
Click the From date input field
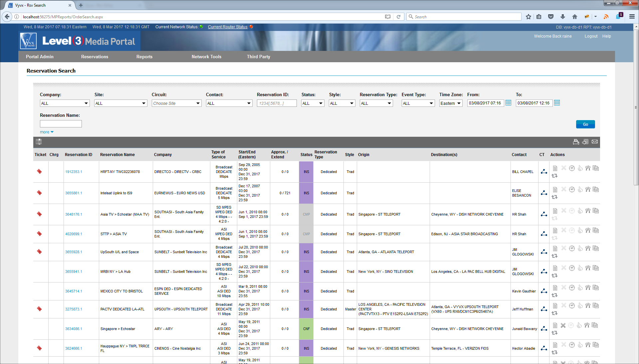(x=485, y=103)
